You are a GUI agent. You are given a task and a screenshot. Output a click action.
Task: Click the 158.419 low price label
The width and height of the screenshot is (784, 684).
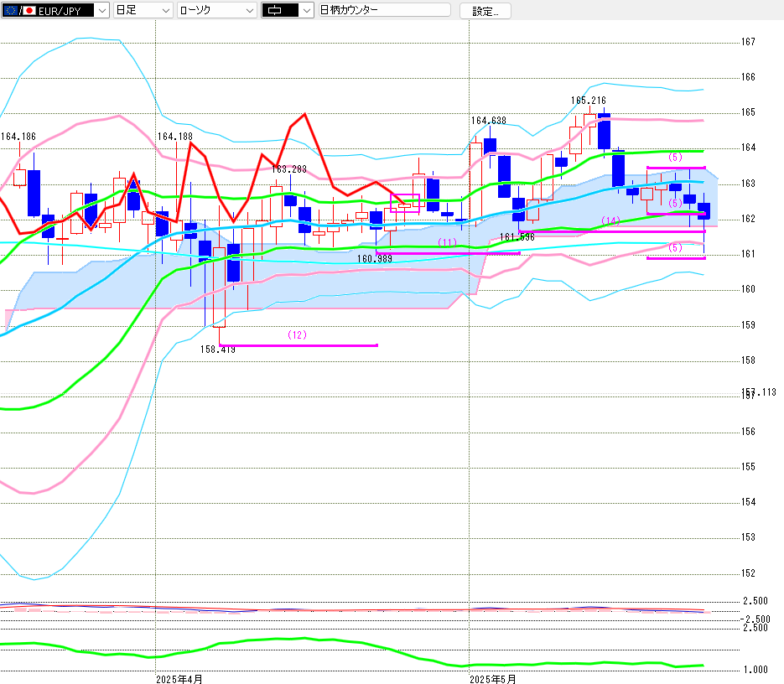tap(217, 350)
